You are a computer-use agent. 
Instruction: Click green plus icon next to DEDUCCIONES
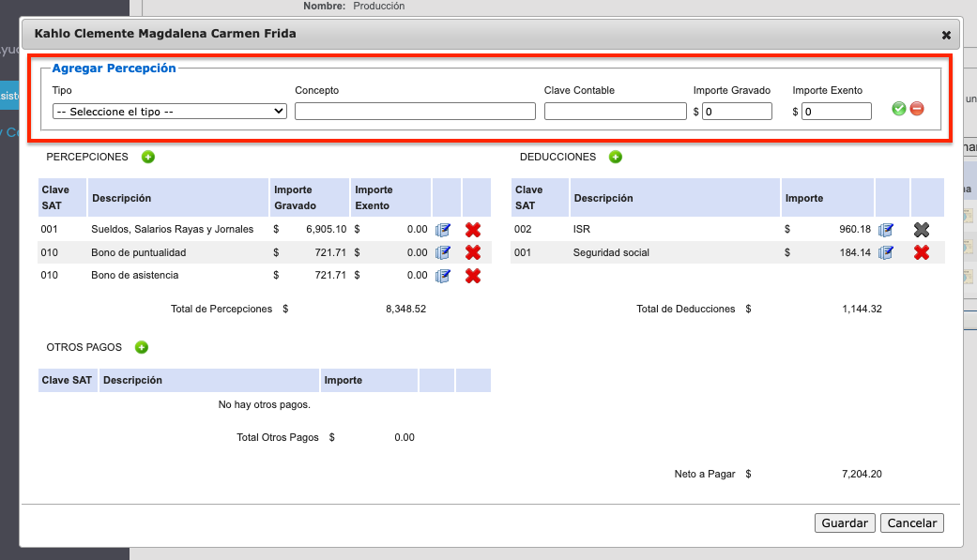coord(616,157)
